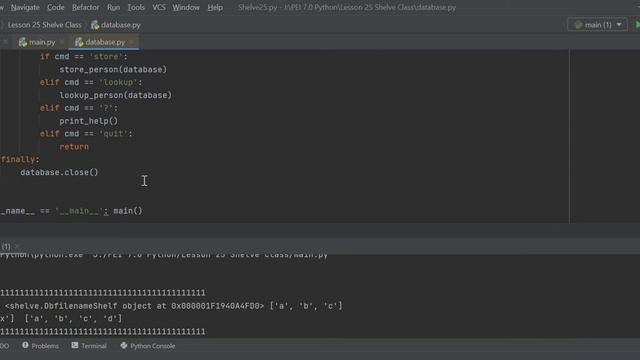Viewport: 640px width, 360px height.
Task: Open the VCS menu
Action: tap(159, 7)
